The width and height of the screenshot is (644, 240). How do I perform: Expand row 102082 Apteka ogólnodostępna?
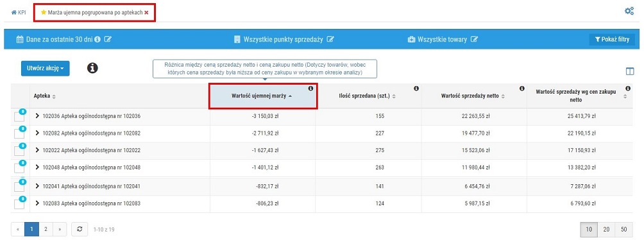coord(38,133)
